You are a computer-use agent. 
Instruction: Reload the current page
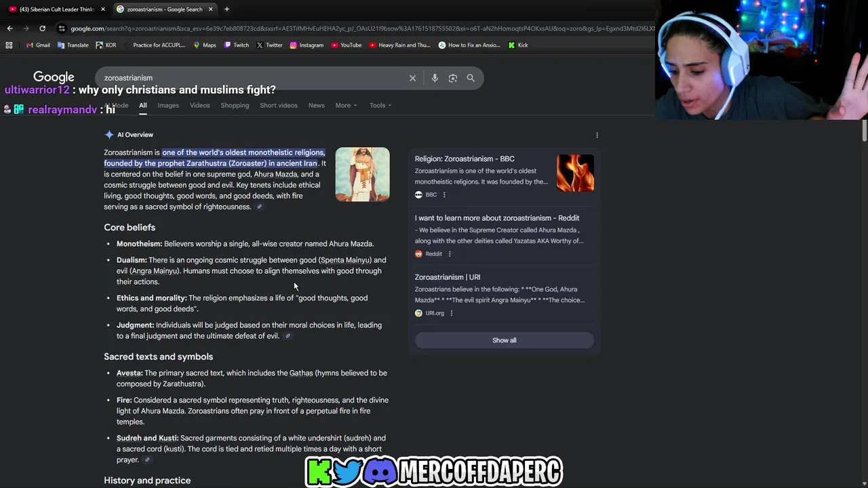(x=42, y=28)
